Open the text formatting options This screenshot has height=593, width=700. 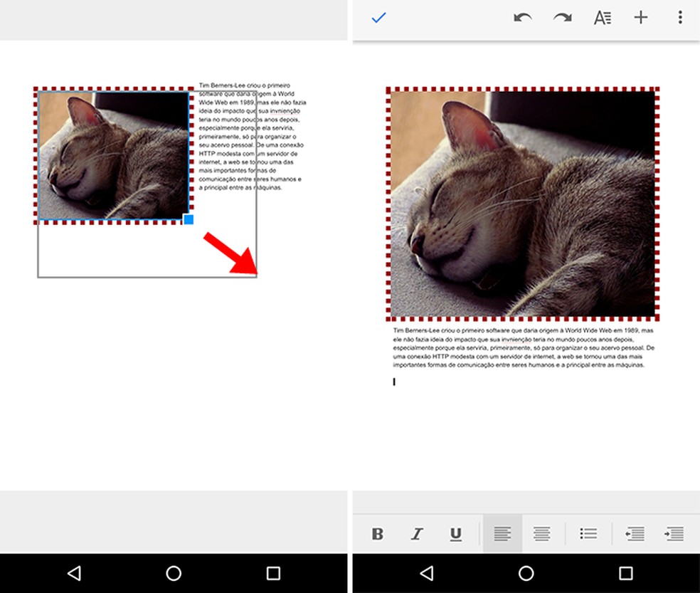tap(603, 18)
